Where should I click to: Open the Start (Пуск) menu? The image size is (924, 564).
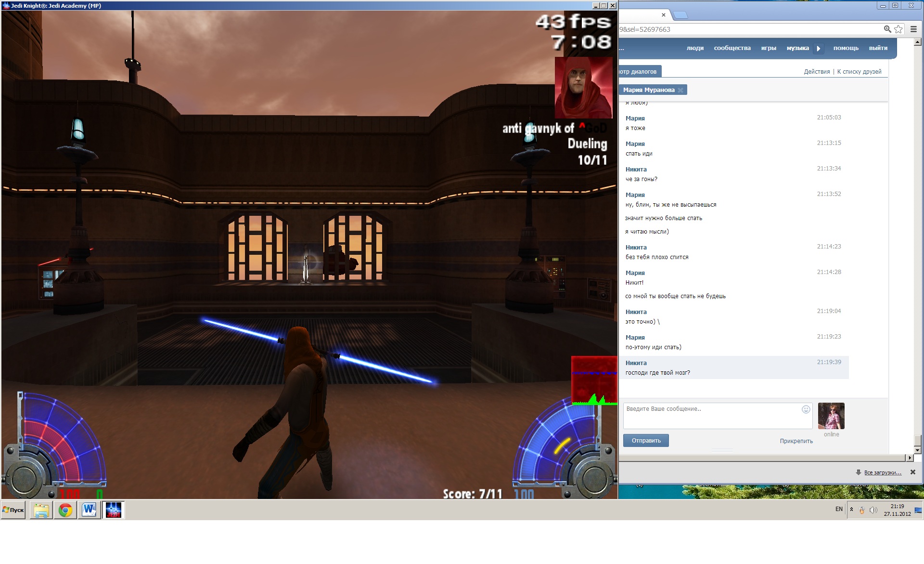[13, 510]
